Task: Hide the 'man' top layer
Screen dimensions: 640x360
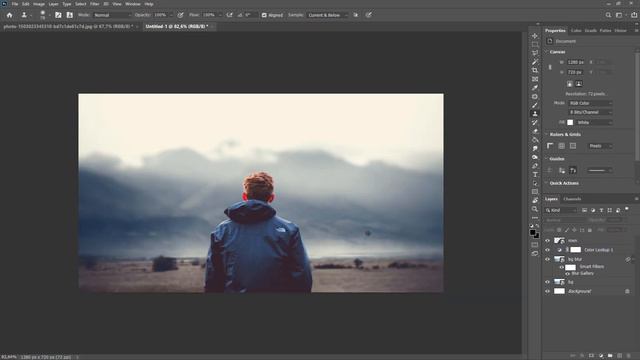Action: [547, 241]
